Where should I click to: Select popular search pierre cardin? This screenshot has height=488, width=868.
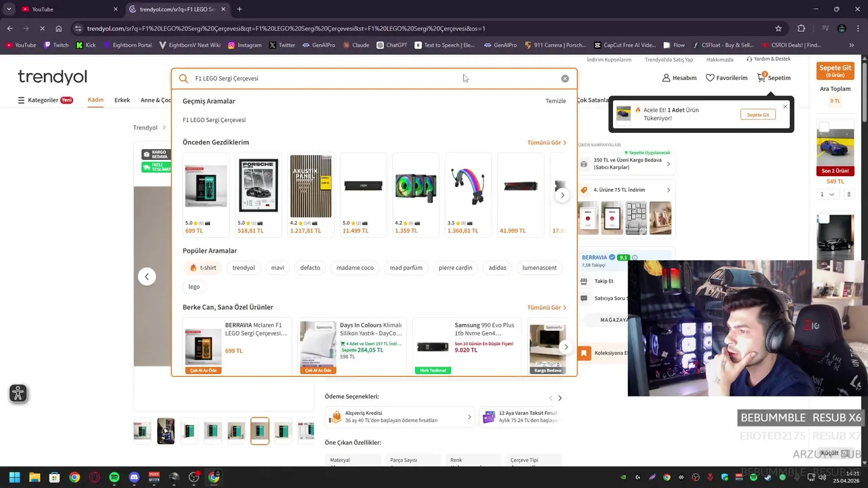(x=455, y=268)
